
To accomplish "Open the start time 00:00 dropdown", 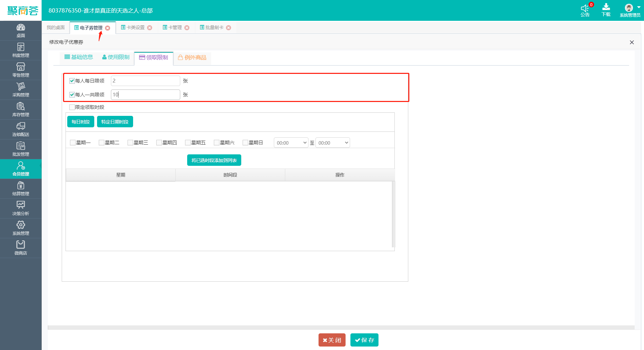I will tap(291, 143).
